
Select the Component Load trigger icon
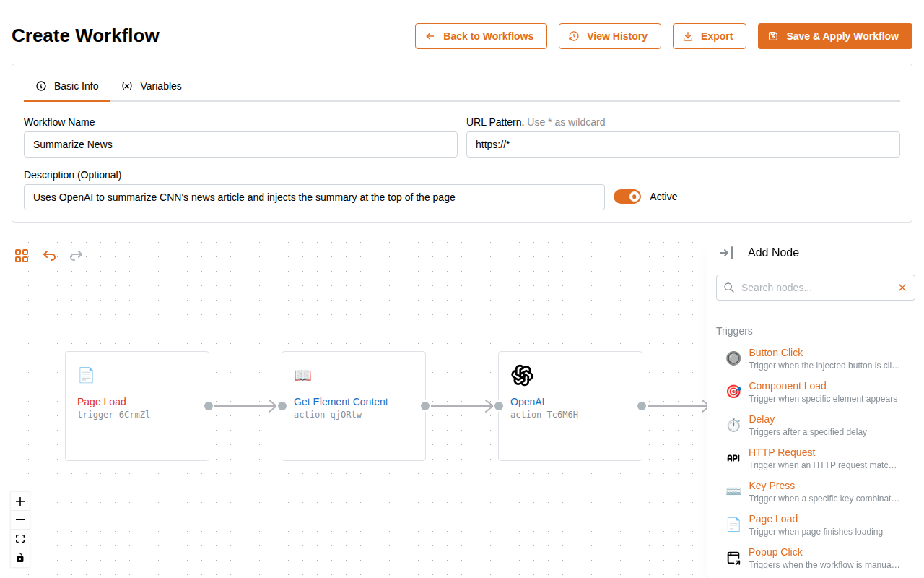click(733, 391)
